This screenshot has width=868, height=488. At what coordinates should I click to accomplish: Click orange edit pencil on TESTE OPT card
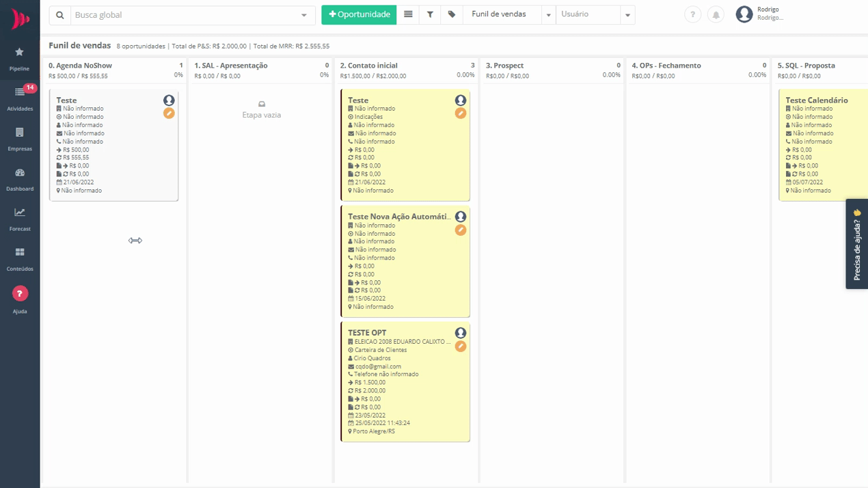pos(461,347)
